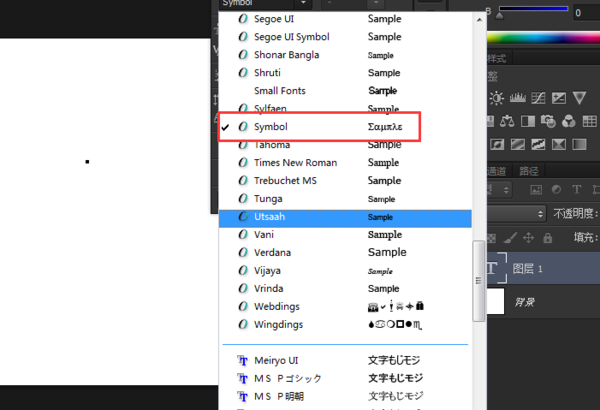This screenshot has height=410, width=600.
Task: Add a Brightness/Contrast adjustment (sun icon)
Action: click(497, 98)
